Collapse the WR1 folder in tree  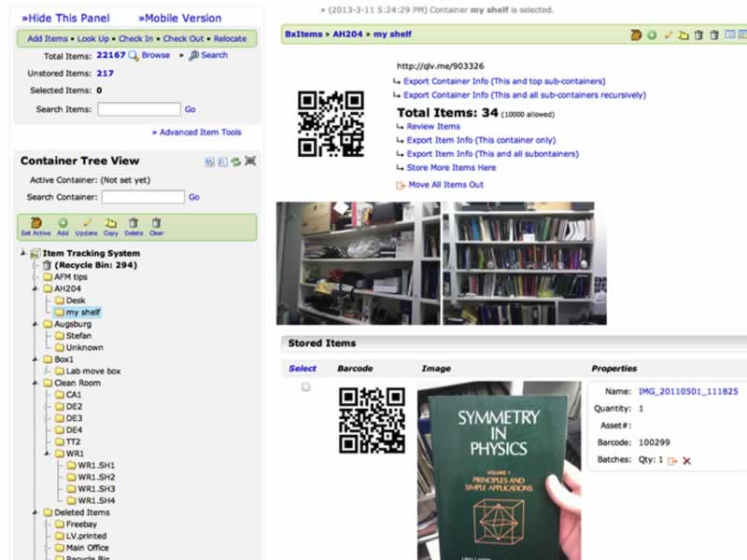coord(47,454)
